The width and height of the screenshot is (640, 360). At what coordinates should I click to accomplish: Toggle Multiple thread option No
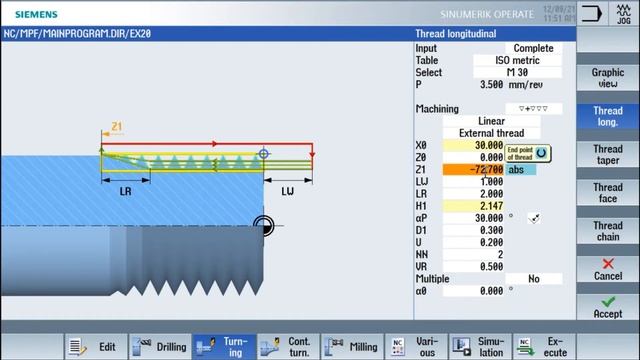pos(533,279)
